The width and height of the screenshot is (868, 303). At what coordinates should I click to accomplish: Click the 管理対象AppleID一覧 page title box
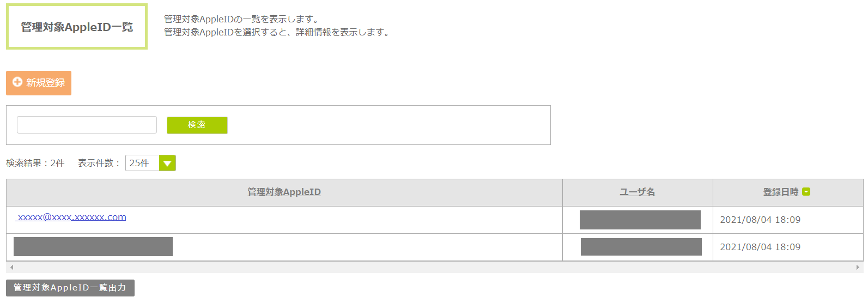click(77, 27)
